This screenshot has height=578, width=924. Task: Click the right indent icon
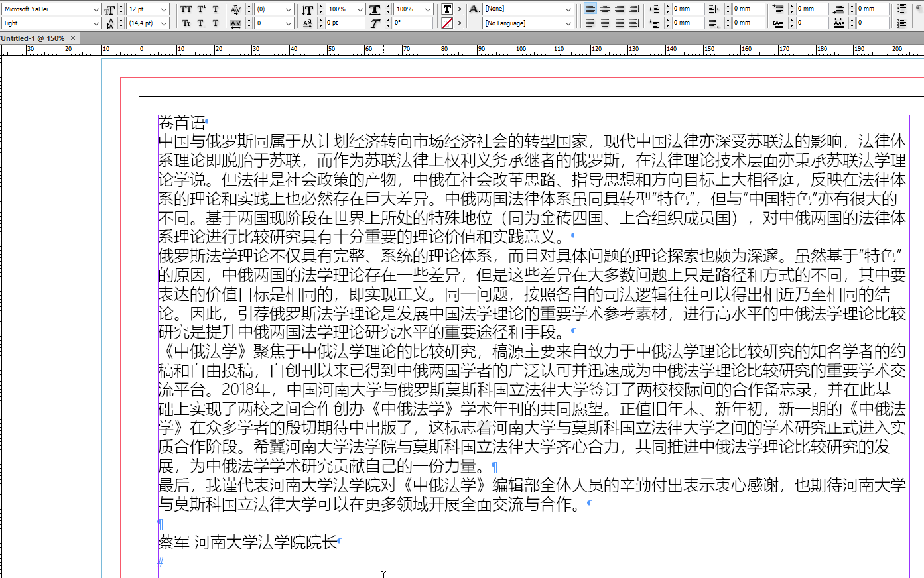coord(714,9)
